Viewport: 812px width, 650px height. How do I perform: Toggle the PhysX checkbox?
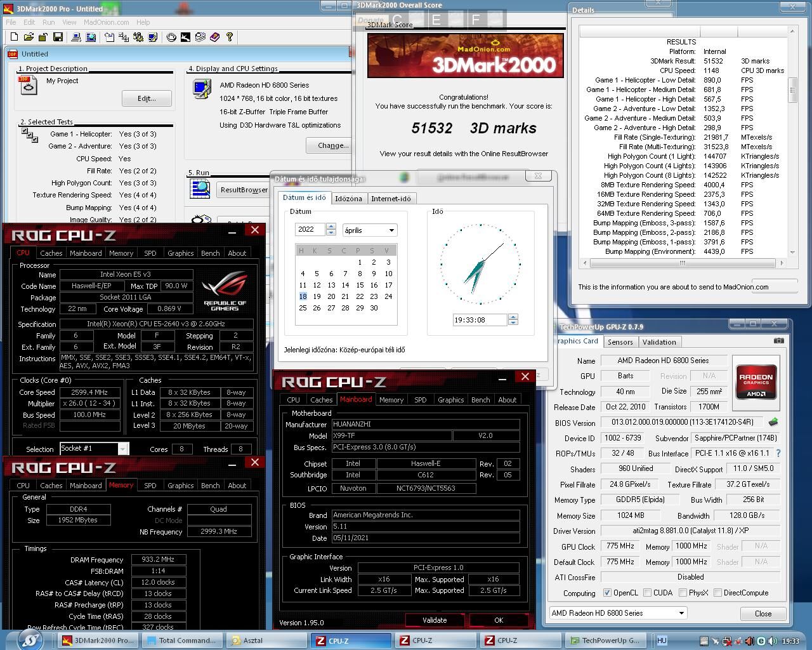point(683,593)
